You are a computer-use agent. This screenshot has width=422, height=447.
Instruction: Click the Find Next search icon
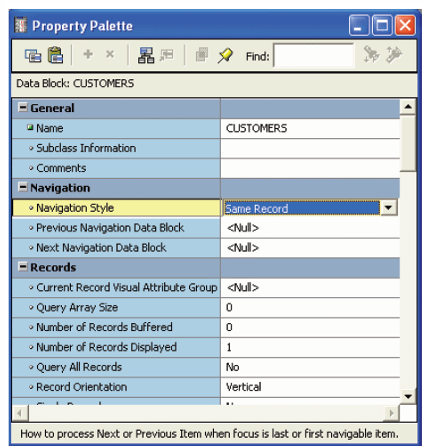tap(371, 55)
